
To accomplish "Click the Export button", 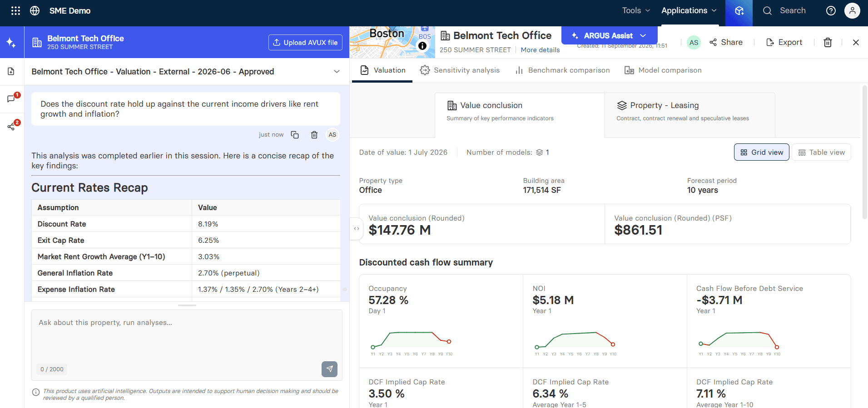I will pos(784,42).
